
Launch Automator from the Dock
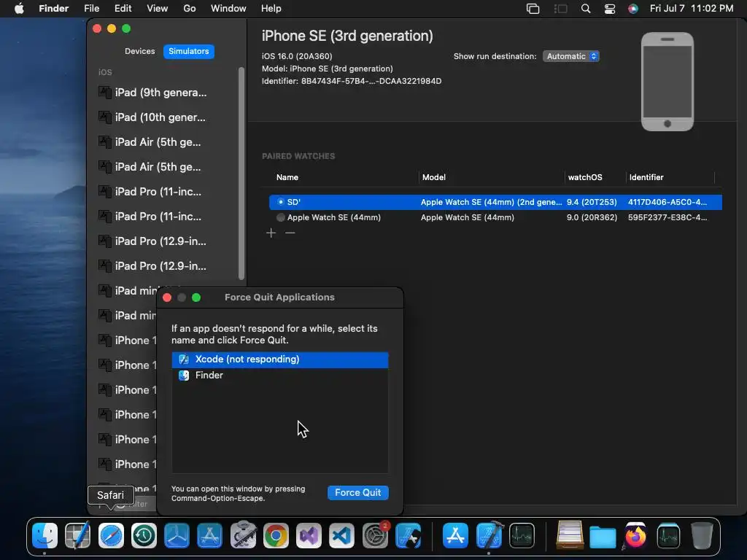tap(243, 534)
